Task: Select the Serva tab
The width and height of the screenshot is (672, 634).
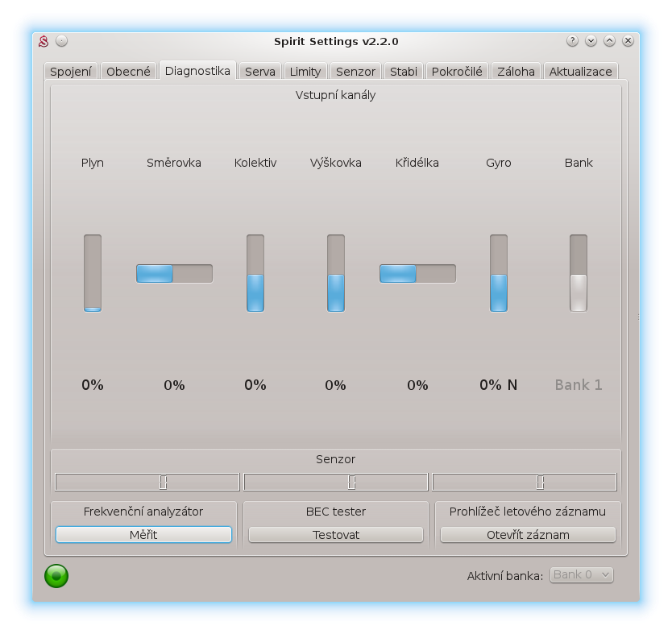Action: click(x=259, y=71)
